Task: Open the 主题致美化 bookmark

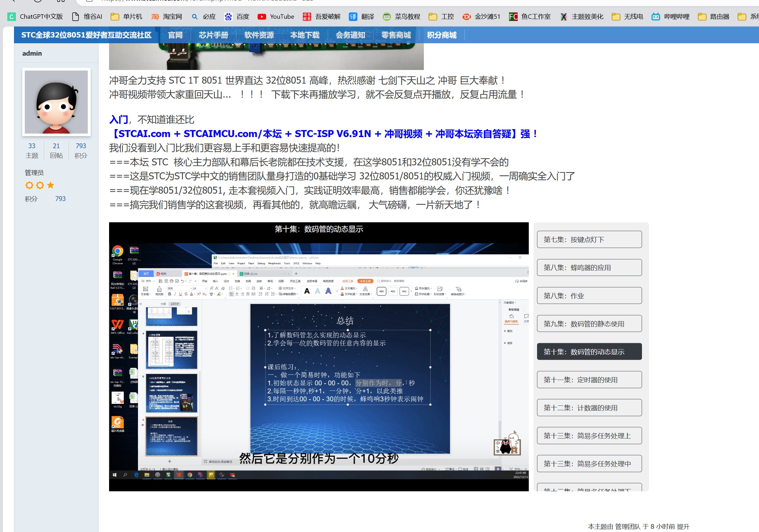Action: pos(582,17)
